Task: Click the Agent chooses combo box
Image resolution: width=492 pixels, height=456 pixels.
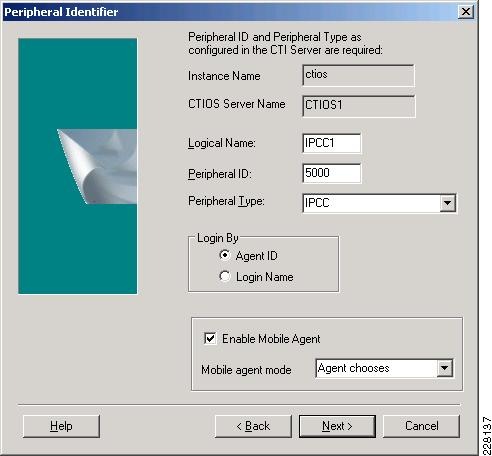Action: point(384,368)
